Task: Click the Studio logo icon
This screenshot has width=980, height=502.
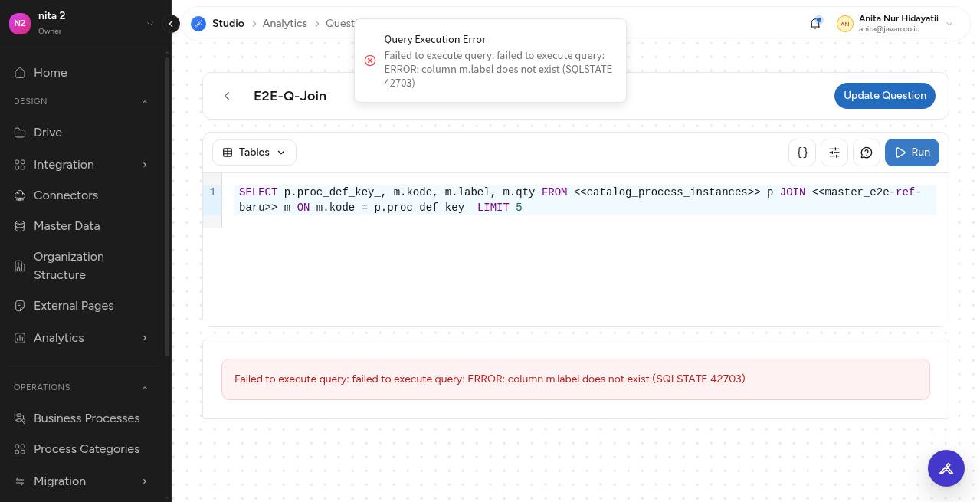Action: click(198, 24)
